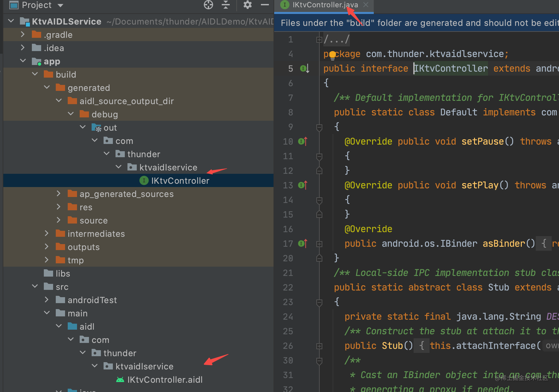
Task: Click the interface icon beside IKtvController tree item
Action: [144, 180]
